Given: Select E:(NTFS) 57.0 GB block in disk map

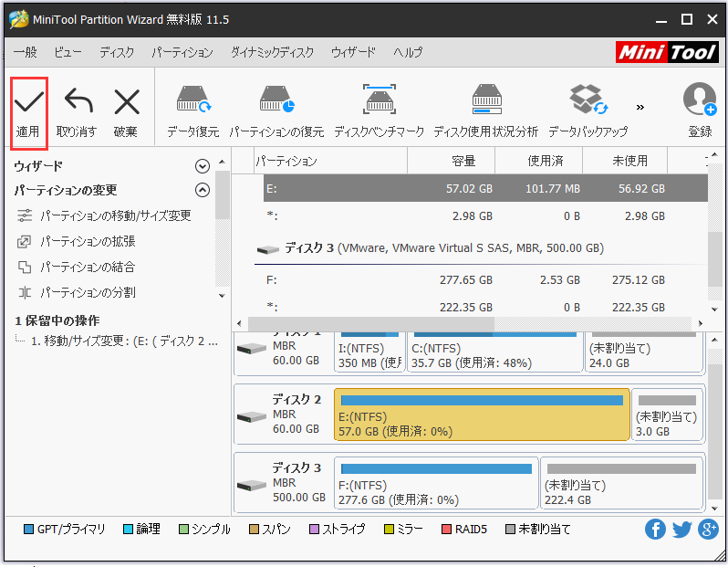Looking at the screenshot, I should (482, 415).
